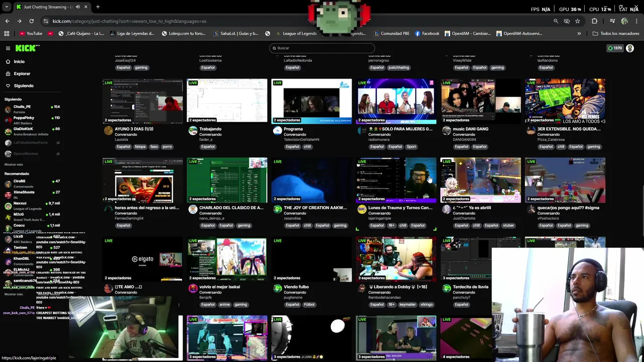Open quecarjos pongo aqui?? #sigma stream thumbnail
The width and height of the screenshot is (644, 362).
click(565, 180)
